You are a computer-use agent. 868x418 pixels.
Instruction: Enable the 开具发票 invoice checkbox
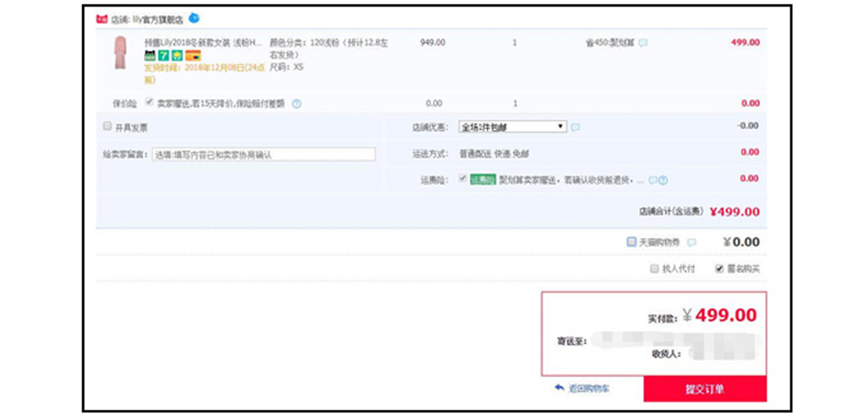tap(108, 127)
